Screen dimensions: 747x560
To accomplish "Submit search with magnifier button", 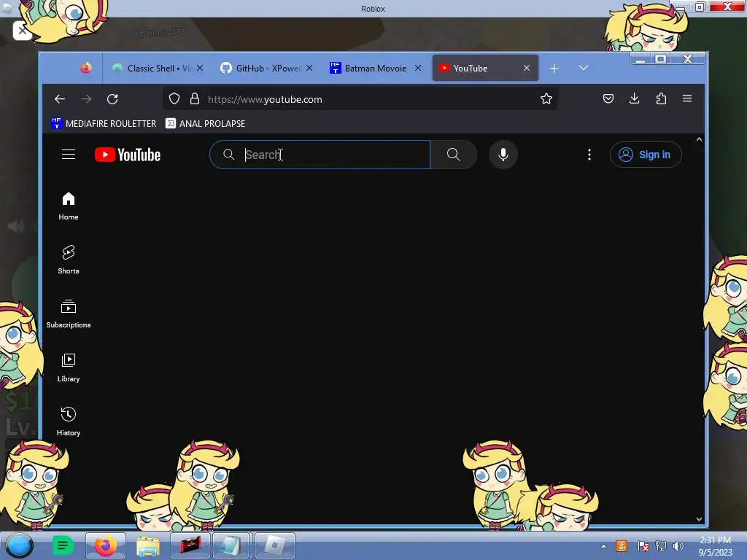I will [x=454, y=155].
